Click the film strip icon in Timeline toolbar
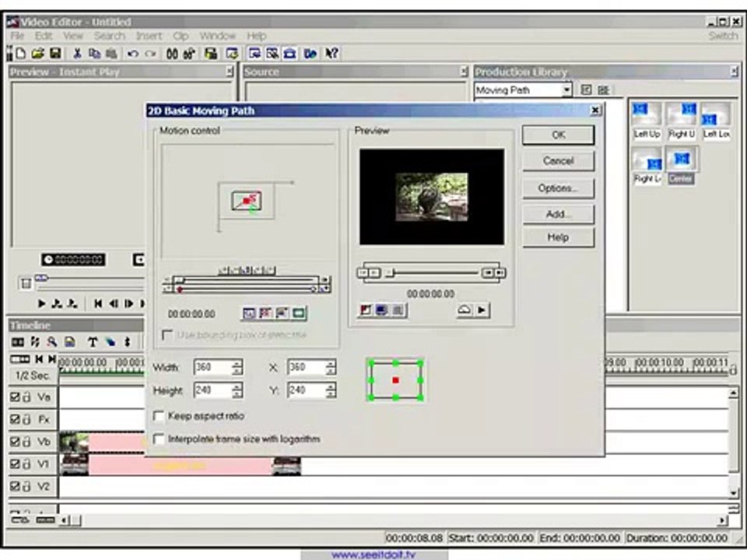The height and width of the screenshot is (560, 747). [x=18, y=341]
